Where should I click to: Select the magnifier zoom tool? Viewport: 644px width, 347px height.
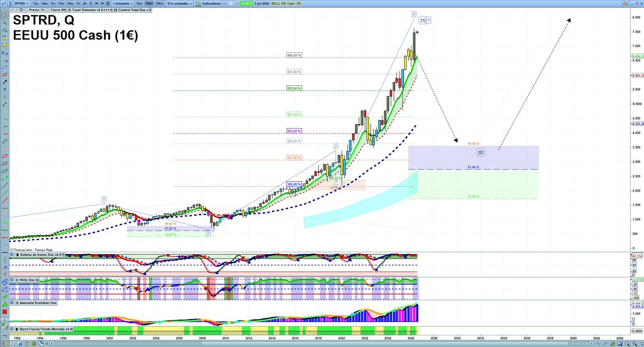(5, 23)
